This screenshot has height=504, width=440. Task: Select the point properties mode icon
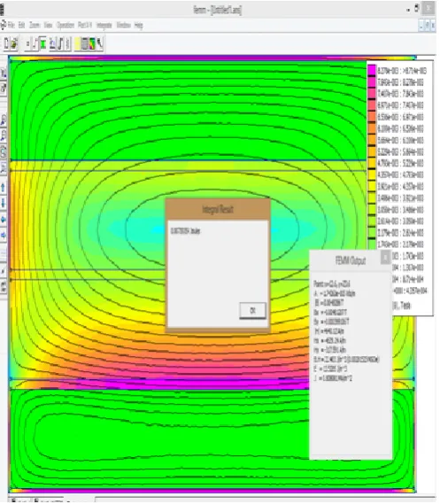[x=27, y=43]
